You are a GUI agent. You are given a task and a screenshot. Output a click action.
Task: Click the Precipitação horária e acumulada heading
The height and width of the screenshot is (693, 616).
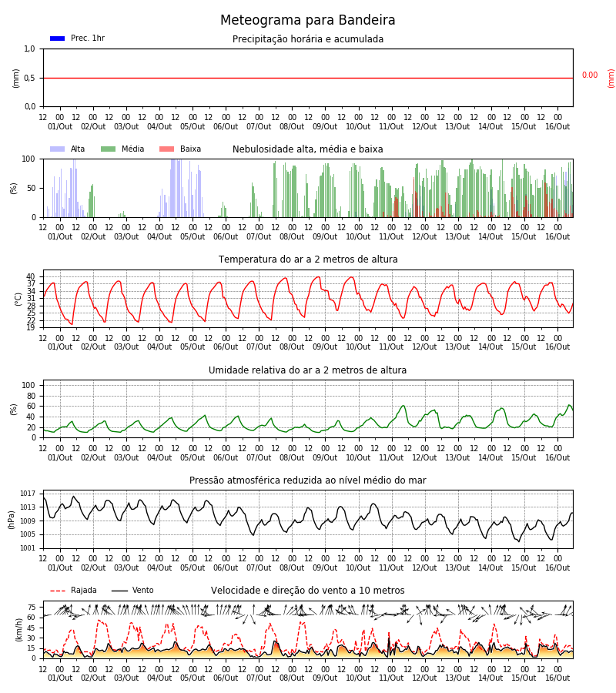(x=307, y=39)
